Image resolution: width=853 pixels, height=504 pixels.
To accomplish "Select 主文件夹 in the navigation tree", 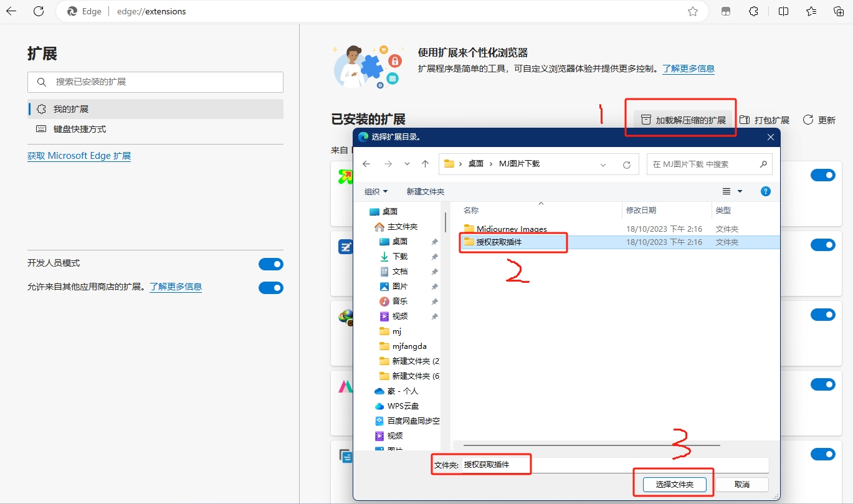I will 396,227.
